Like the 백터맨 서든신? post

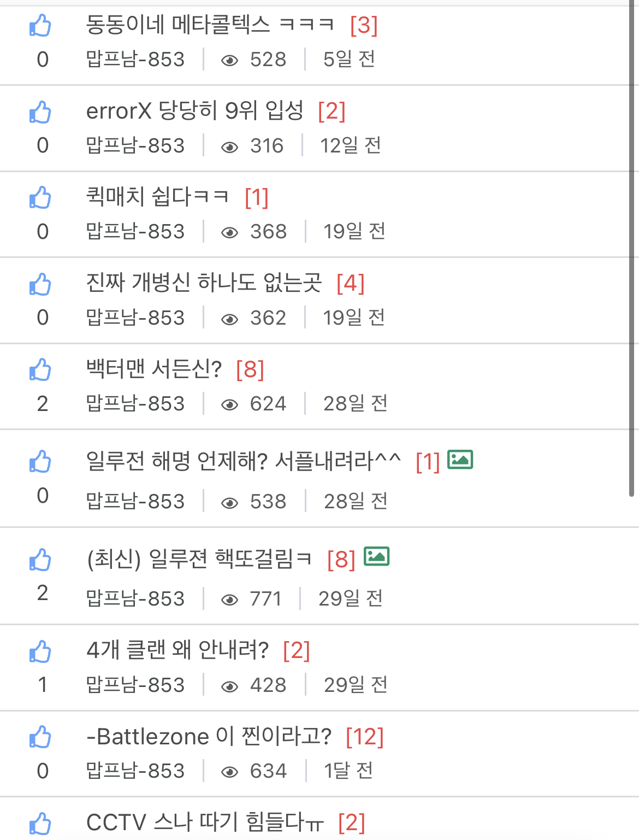click(40, 370)
